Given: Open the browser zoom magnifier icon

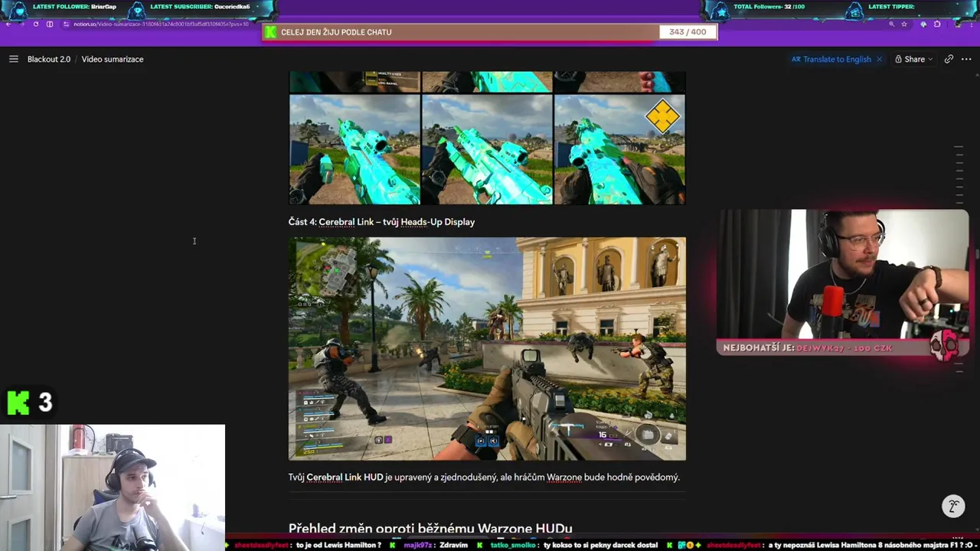Looking at the screenshot, I should (x=892, y=24).
